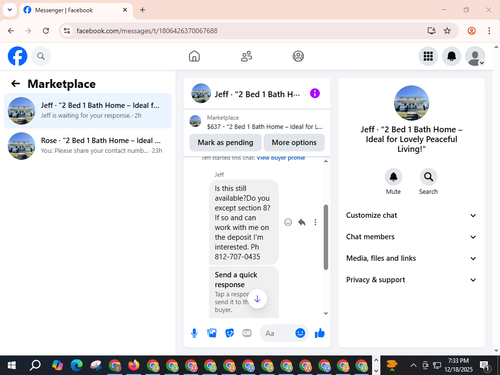Record a voice clip microphone icon
Image resolution: width=500 pixels, height=375 pixels.
pyautogui.click(x=194, y=333)
